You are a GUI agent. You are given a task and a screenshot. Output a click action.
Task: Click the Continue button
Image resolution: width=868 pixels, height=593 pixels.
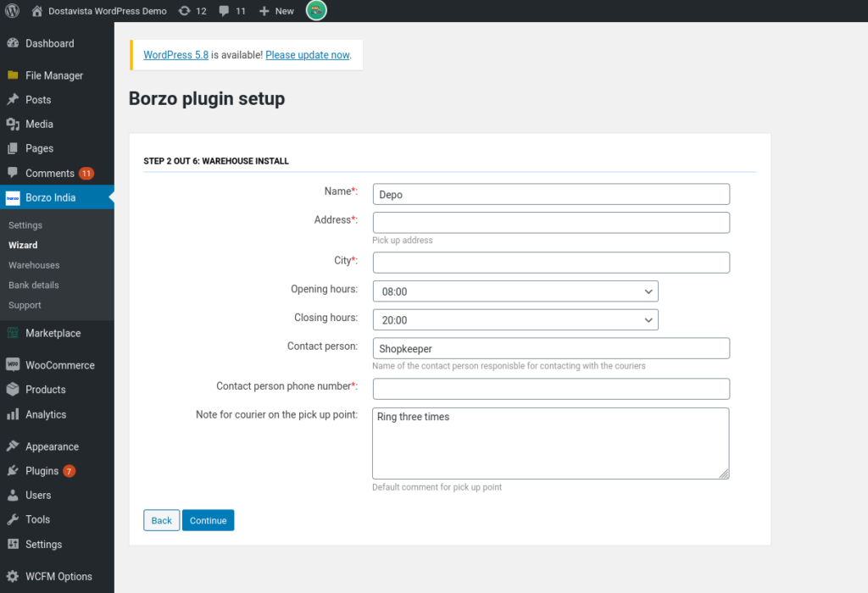[209, 520]
